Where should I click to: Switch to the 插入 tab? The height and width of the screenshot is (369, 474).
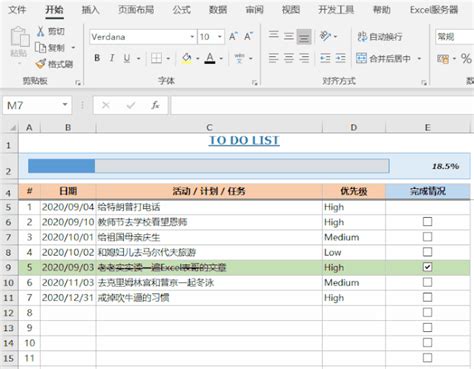[90, 10]
